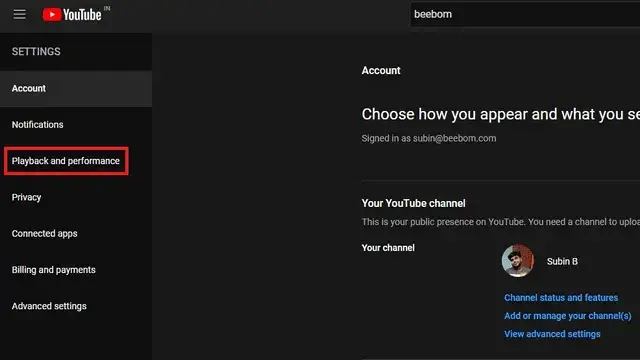Open Advanced settings in sidebar
Screen dimensions: 640x360
click(76, 306)
